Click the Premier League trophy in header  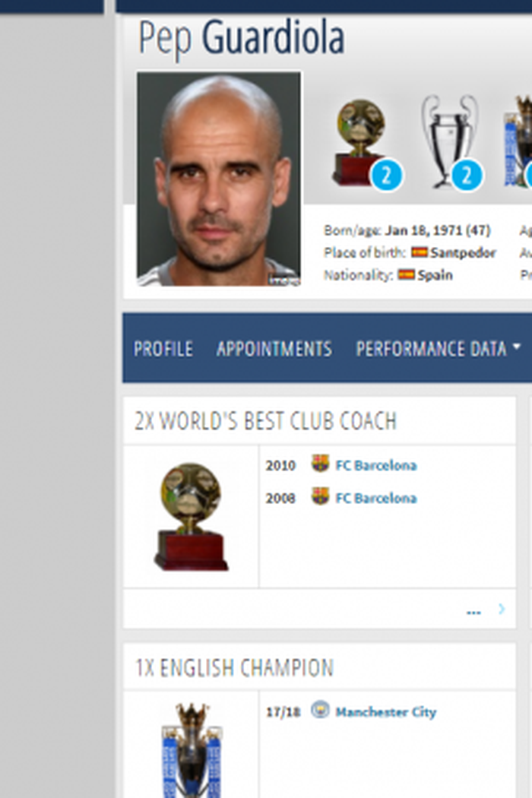518,141
